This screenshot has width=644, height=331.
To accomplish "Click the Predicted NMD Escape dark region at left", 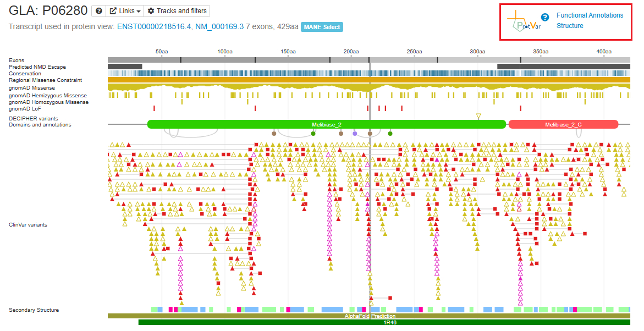I will [x=125, y=67].
